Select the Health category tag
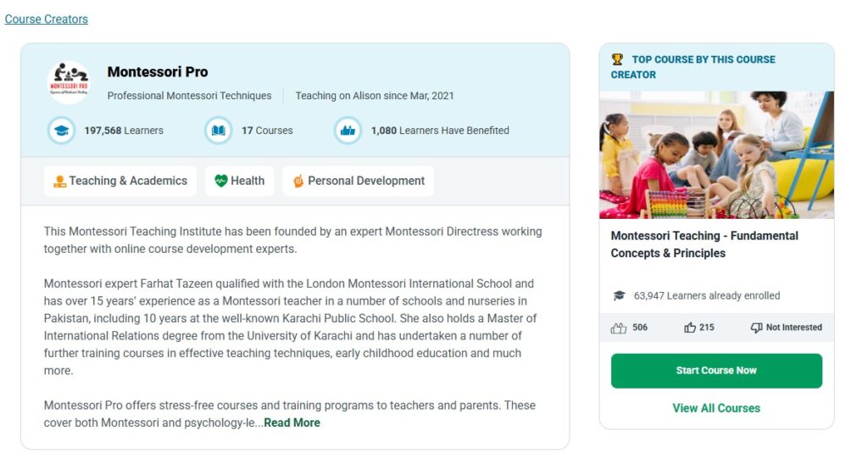Image resolution: width=868 pixels, height=476 pixels. pyautogui.click(x=239, y=181)
